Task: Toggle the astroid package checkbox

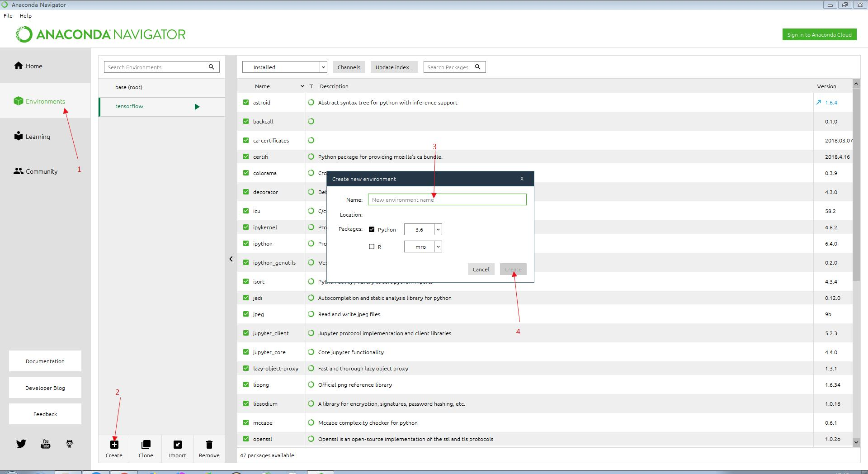Action: [x=246, y=102]
